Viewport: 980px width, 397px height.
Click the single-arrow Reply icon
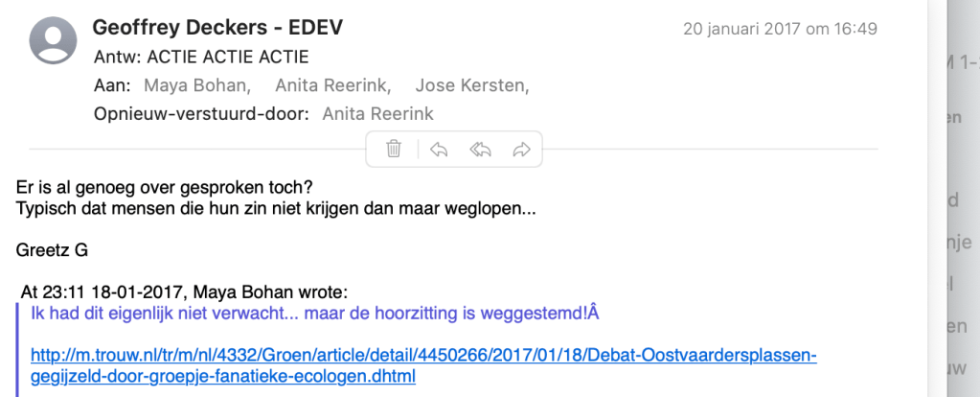(x=439, y=149)
